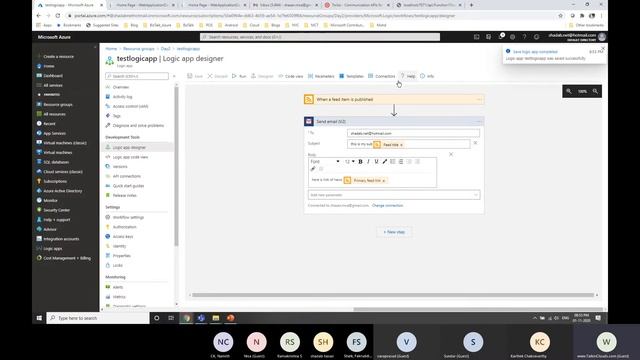Click the Underline formatting icon

point(376,162)
